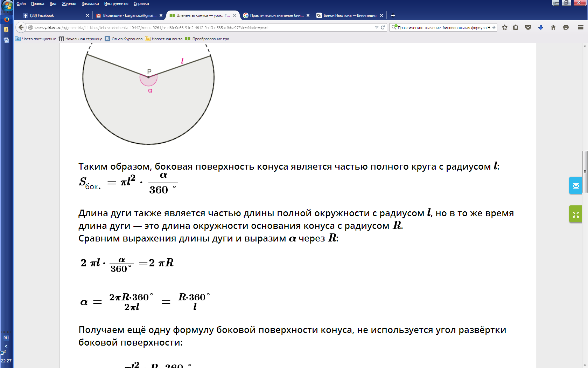This screenshot has height=368, width=588.
Task: Click the green fullscreen expand button
Action: tap(575, 214)
